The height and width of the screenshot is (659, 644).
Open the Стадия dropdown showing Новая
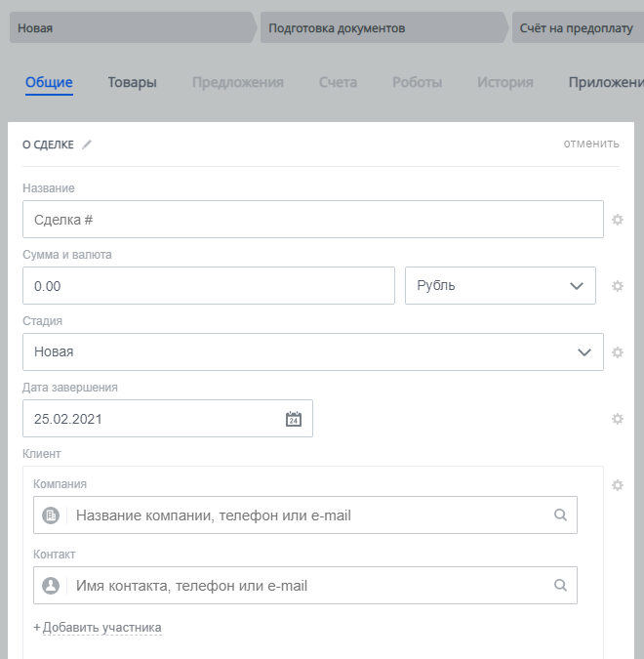(x=312, y=352)
